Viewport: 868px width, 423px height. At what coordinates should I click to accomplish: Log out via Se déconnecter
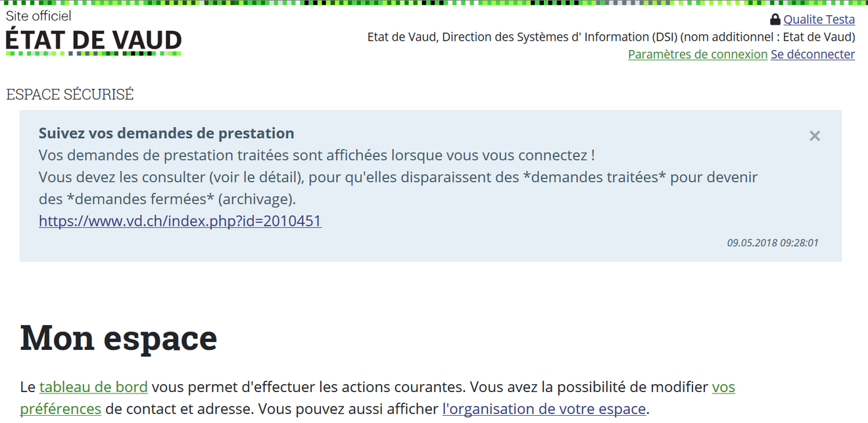(x=813, y=55)
